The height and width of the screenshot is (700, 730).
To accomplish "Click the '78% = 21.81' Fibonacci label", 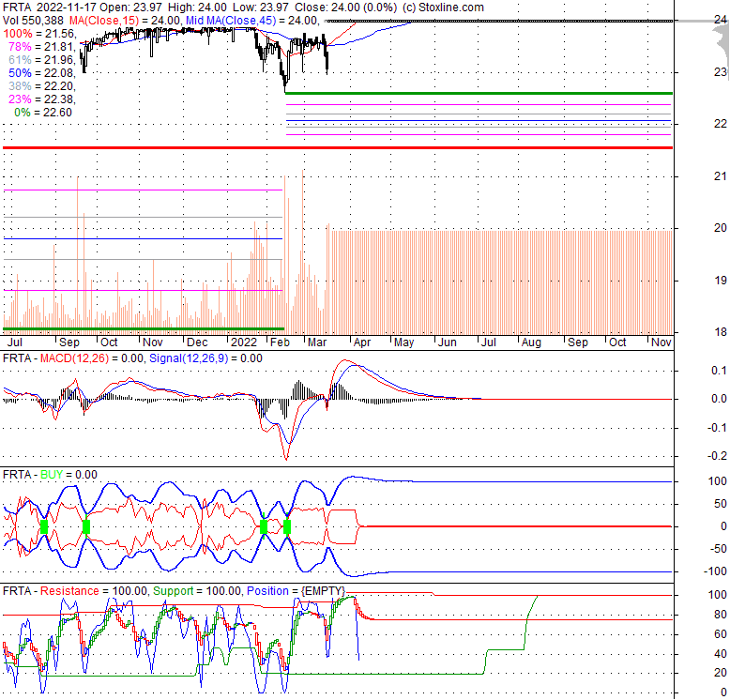I will pyautogui.click(x=42, y=47).
